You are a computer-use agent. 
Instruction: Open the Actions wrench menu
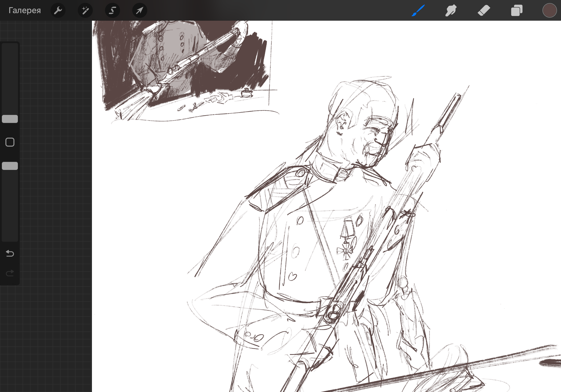click(x=58, y=11)
